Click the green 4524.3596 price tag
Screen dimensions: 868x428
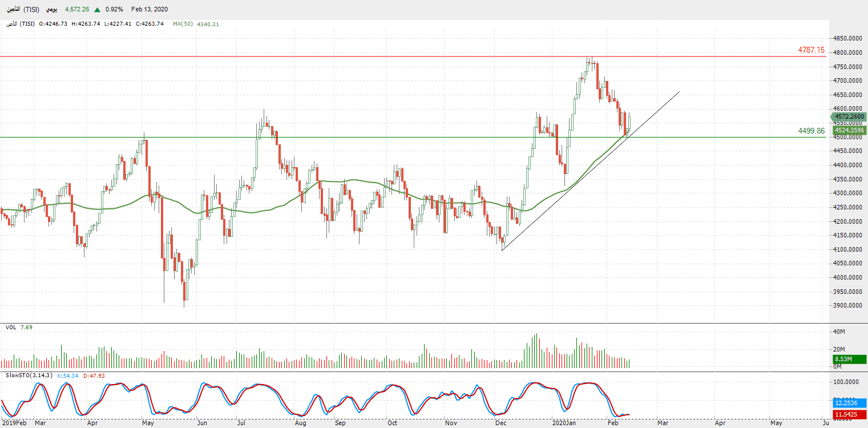tap(849, 130)
